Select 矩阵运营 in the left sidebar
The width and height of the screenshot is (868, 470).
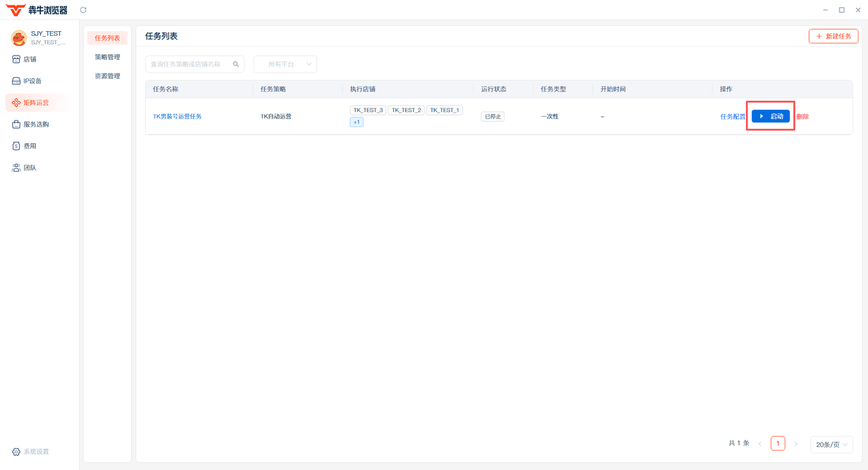click(36, 103)
